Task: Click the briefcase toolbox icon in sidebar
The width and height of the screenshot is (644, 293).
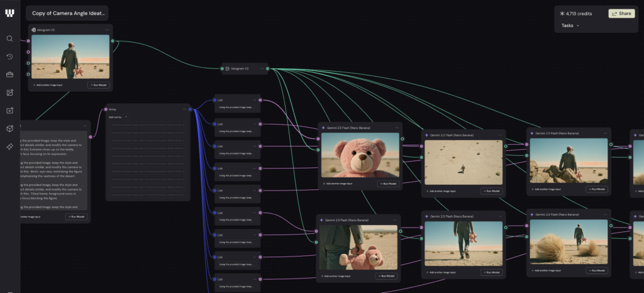Action: click(x=9, y=75)
